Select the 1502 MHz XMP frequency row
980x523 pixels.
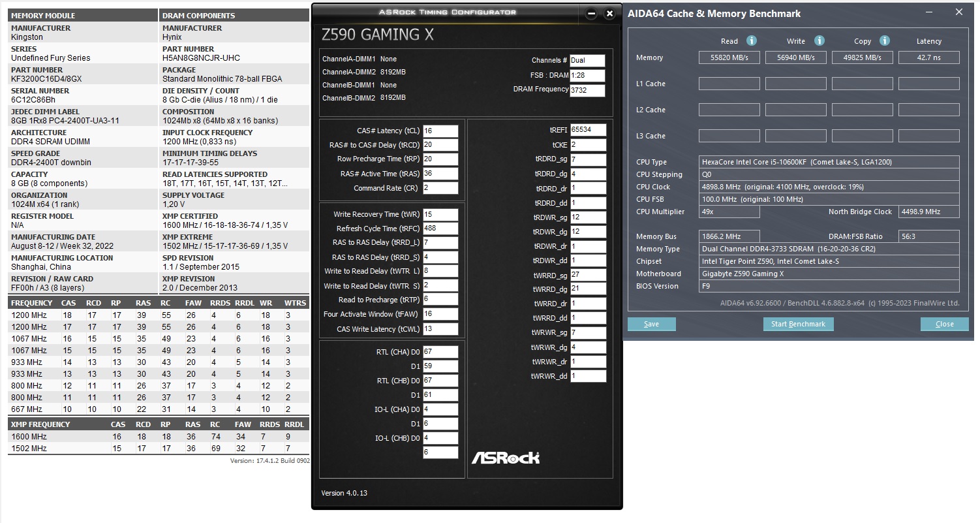[158, 449]
